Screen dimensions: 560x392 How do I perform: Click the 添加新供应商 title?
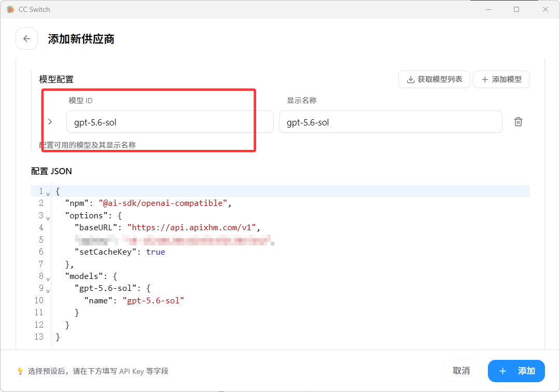point(81,39)
